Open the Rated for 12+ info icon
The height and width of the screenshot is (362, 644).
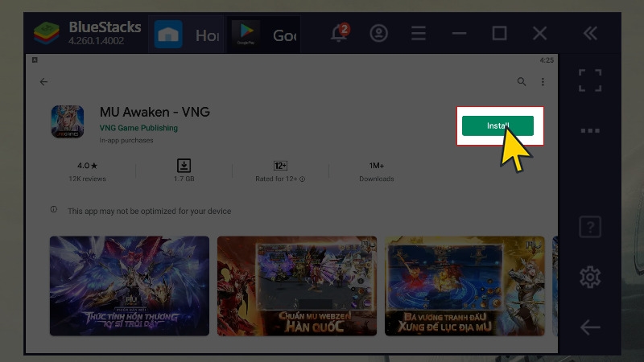pos(303,179)
